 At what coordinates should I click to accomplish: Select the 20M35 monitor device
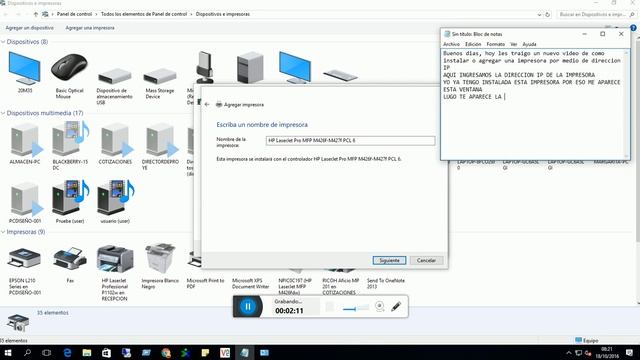click(x=24, y=68)
